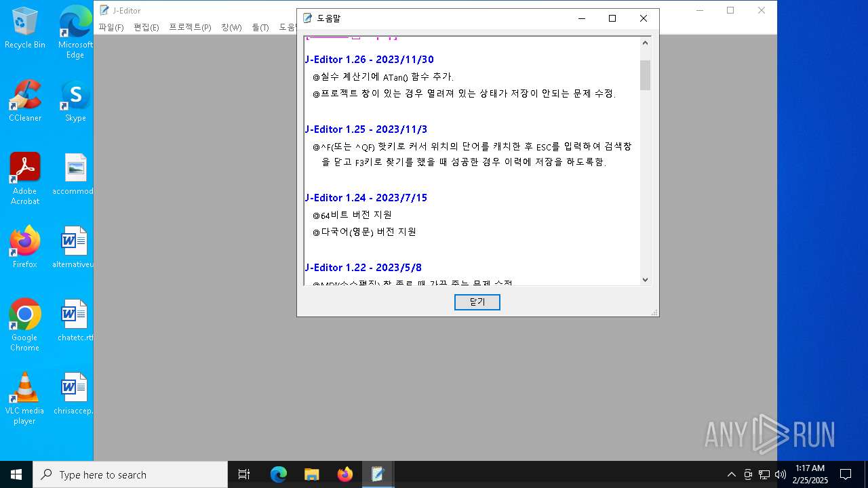The image size is (868, 488).
Task: Open the 창(W) menu
Action: coord(231,28)
